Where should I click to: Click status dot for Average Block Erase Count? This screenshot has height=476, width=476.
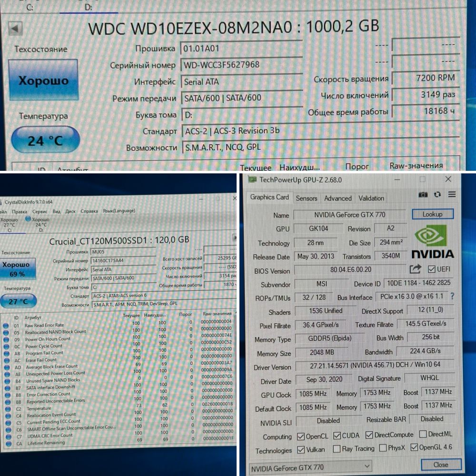coord(7,367)
